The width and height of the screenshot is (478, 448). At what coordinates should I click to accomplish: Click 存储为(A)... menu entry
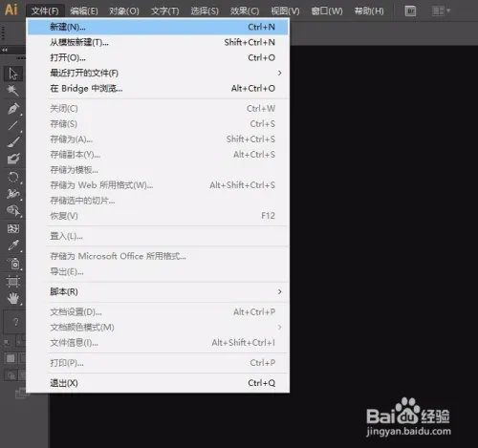[x=158, y=139]
